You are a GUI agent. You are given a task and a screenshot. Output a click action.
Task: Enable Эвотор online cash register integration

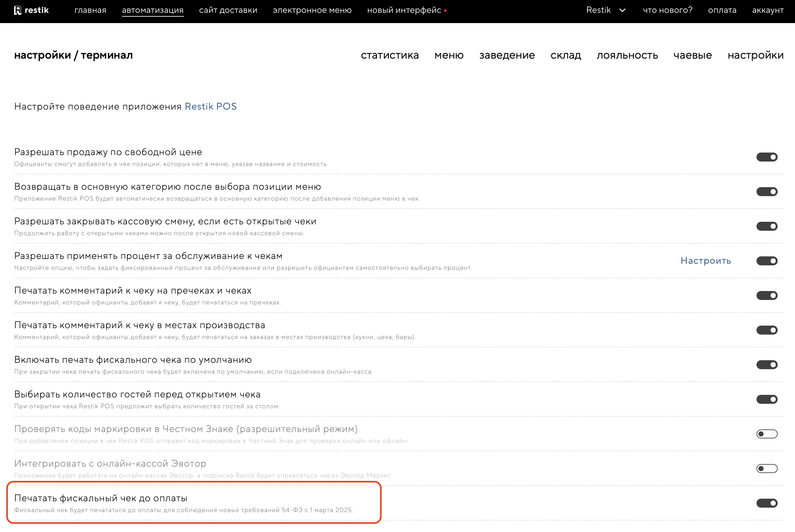click(x=766, y=469)
